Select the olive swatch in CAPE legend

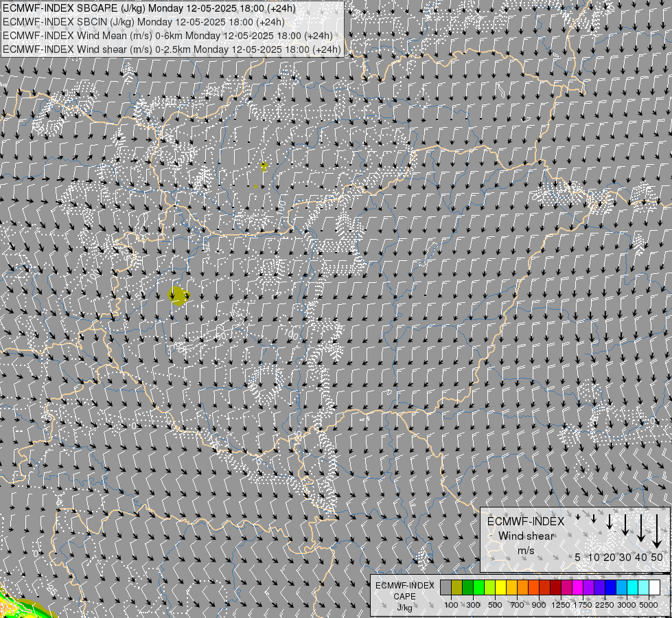[x=457, y=588]
